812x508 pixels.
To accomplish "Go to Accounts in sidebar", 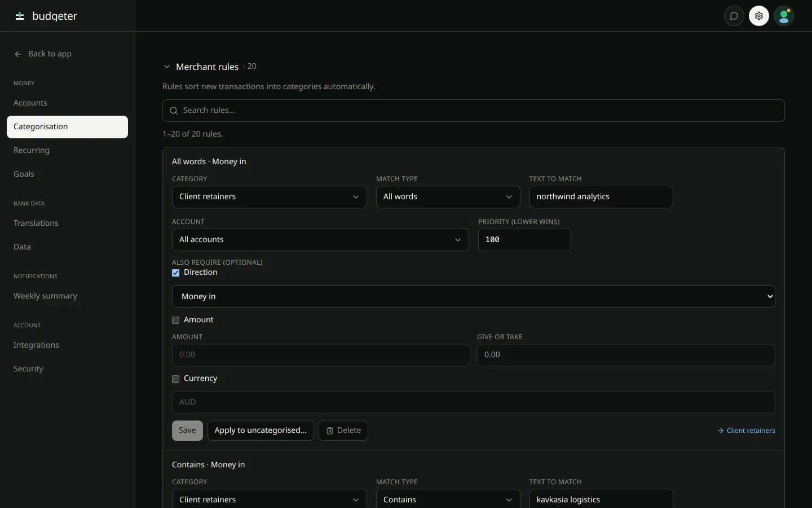I will coord(67,103).
